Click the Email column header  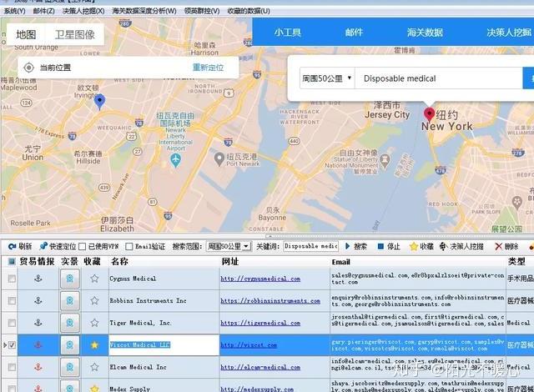341,262
